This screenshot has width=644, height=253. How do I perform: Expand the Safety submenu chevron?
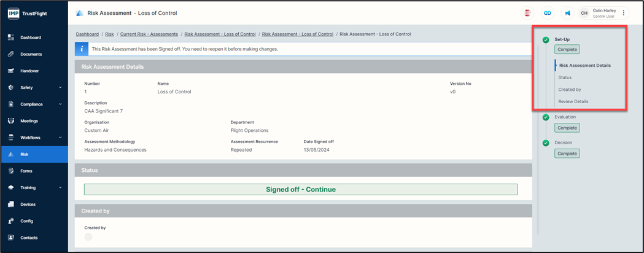[x=60, y=88]
